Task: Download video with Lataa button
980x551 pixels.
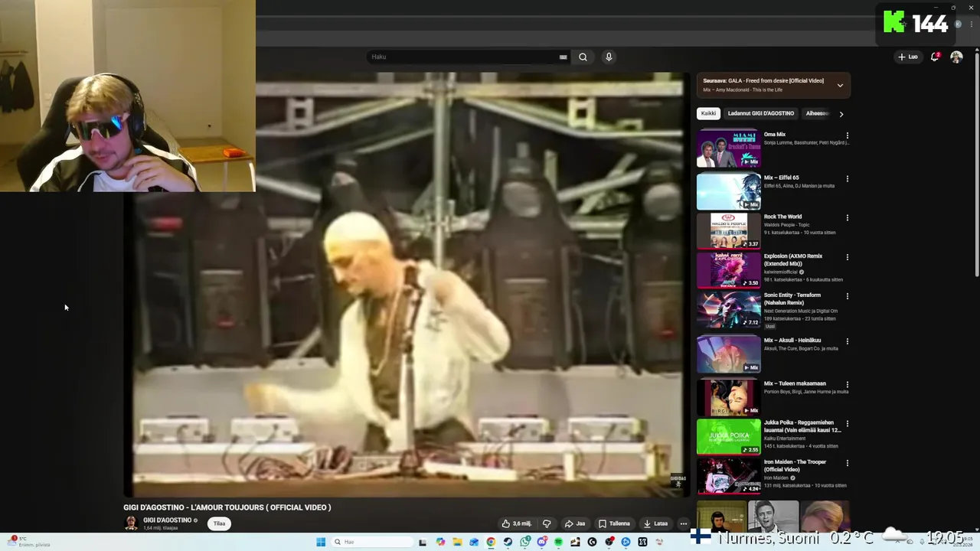Action: (x=656, y=523)
